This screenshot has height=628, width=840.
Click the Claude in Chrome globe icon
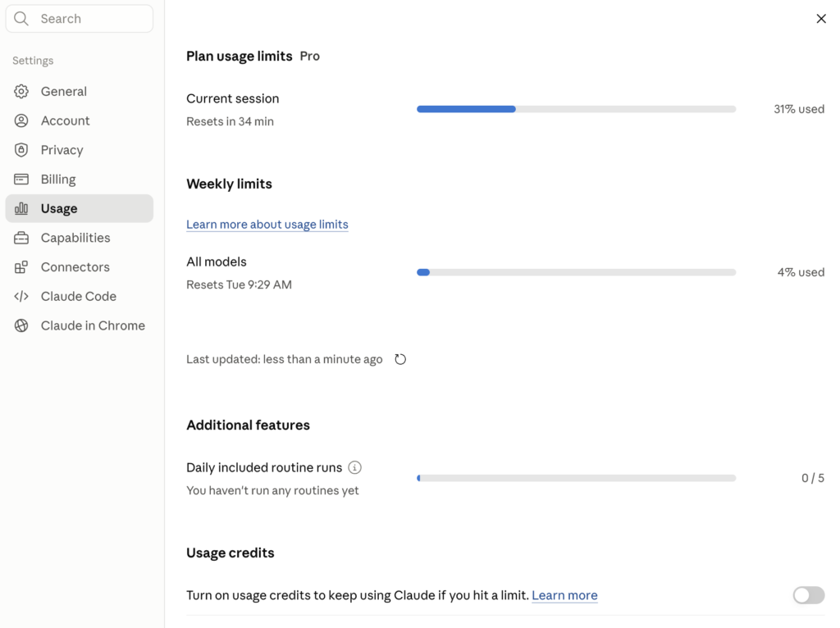[x=21, y=325]
